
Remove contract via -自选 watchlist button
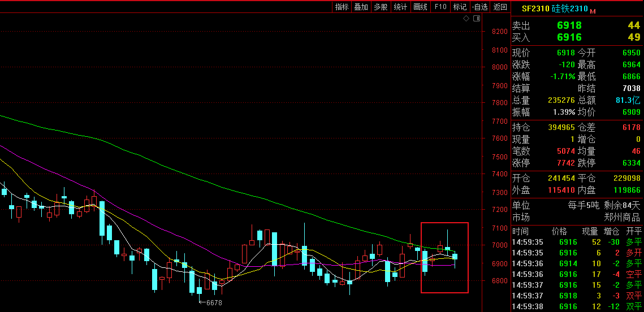click(479, 7)
